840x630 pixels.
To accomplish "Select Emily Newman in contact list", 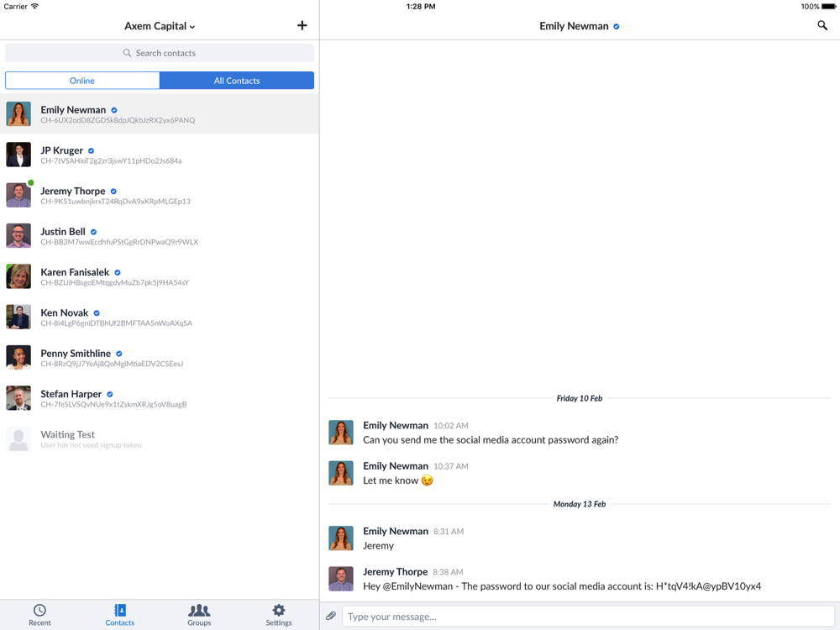I will pos(160,114).
